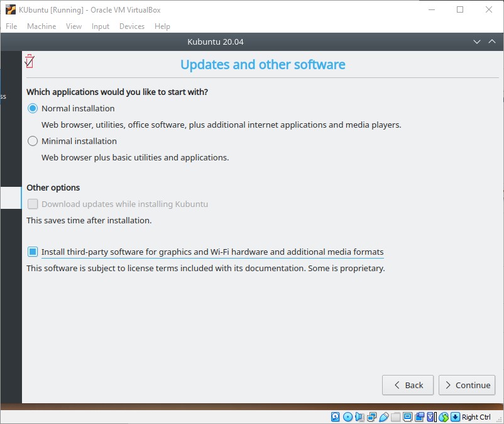
Task: Click the up chevron in Kubuntu title bar
Action: [x=492, y=41]
